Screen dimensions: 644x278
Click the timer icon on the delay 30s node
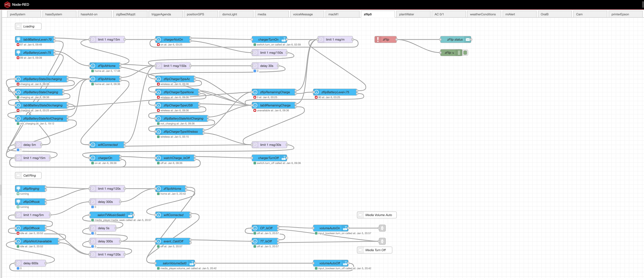[255, 66]
